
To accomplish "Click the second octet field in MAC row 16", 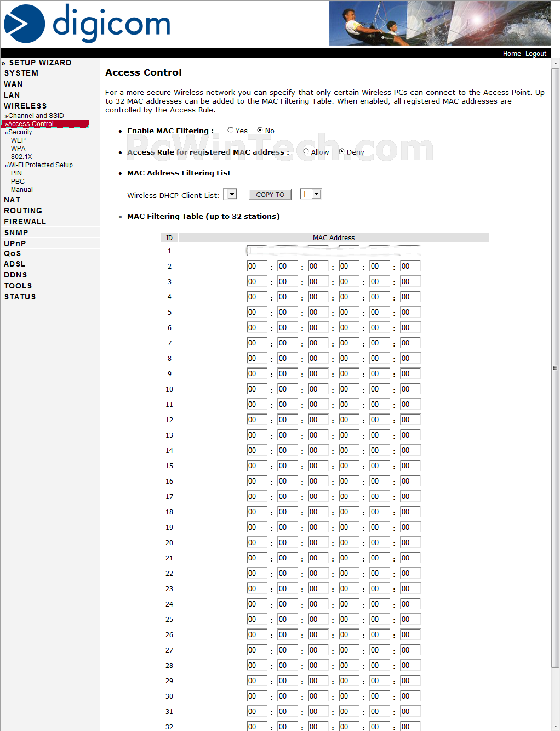I will click(288, 481).
